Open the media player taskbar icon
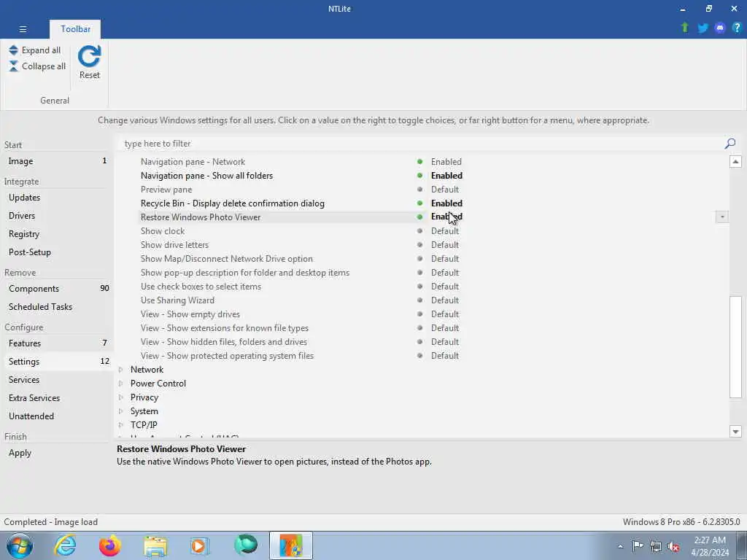This screenshot has height=560, width=747. (199, 546)
